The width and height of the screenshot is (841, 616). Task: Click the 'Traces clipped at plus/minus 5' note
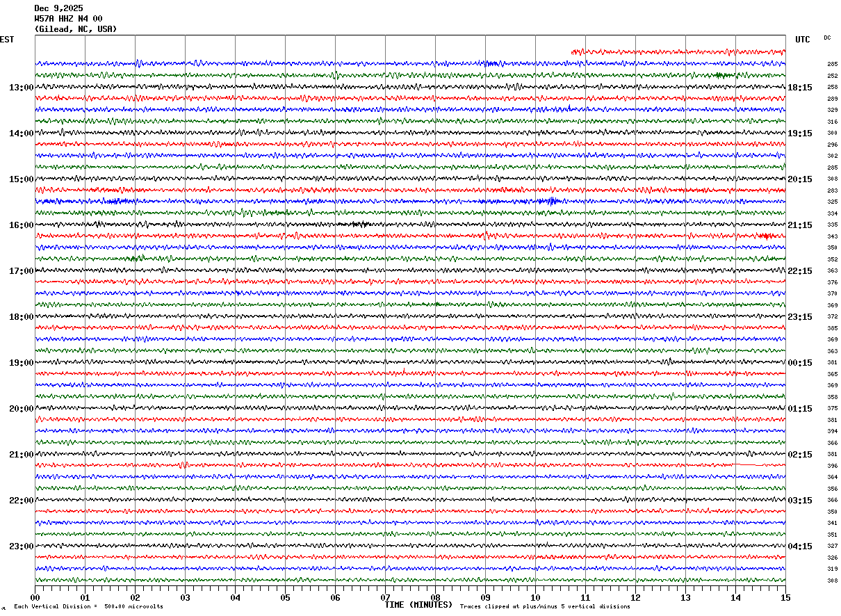click(x=545, y=607)
